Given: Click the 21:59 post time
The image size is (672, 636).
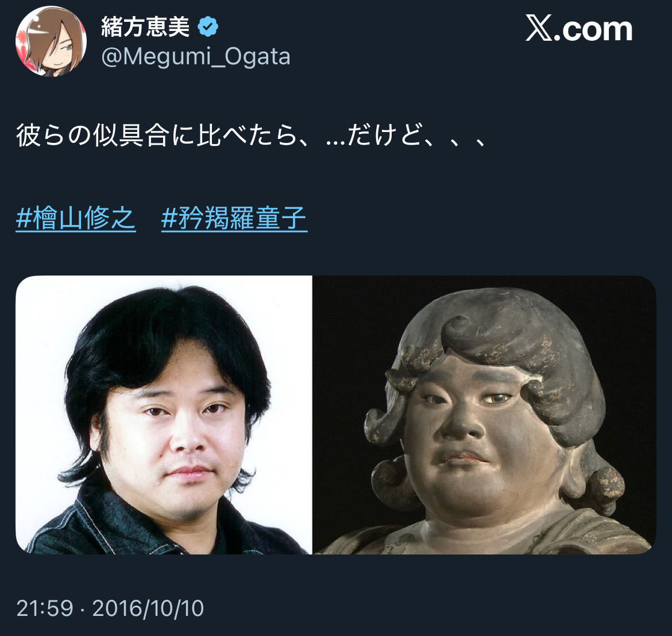Looking at the screenshot, I should [x=45, y=608].
